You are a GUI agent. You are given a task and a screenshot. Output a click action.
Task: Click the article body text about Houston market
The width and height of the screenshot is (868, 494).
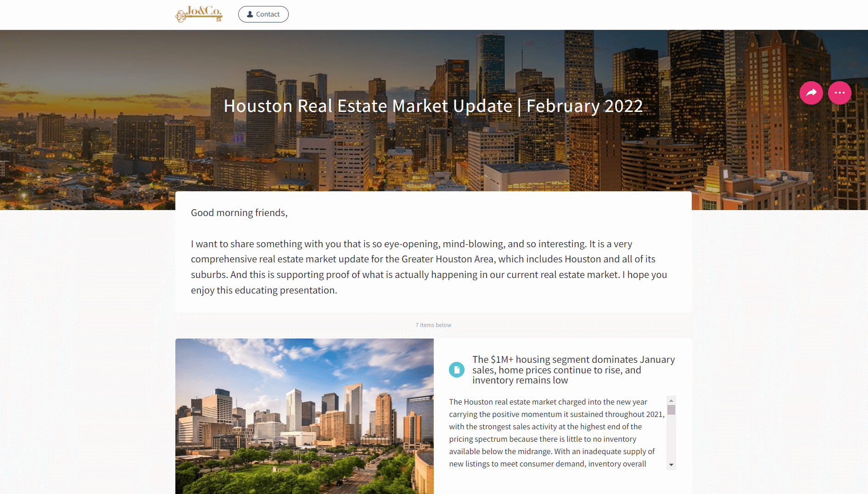[x=555, y=433]
